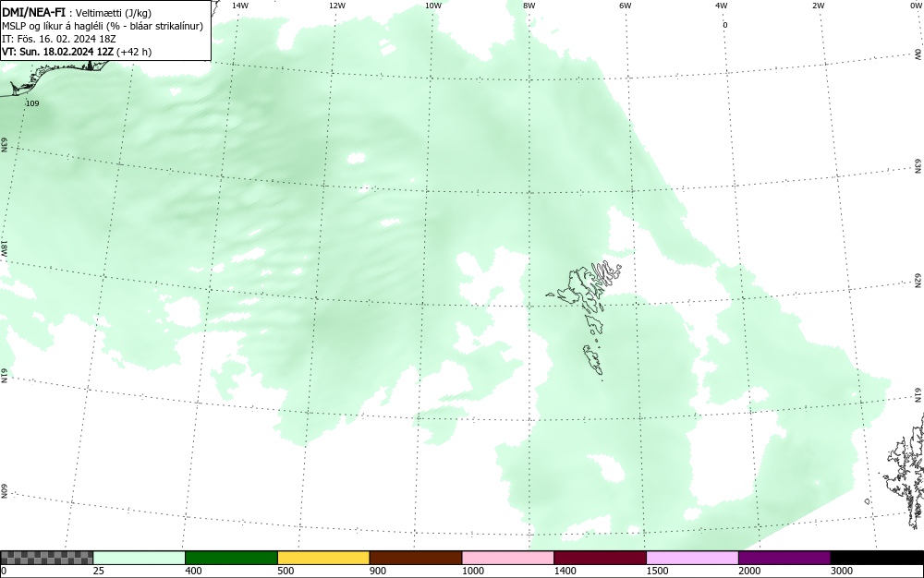
Task: Click the 109 value near the coast
Action: tap(32, 103)
